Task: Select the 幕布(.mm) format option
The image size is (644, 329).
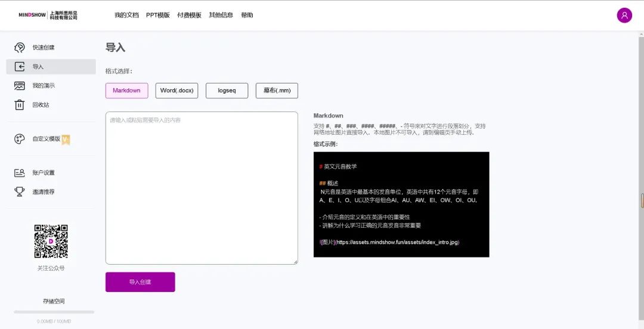Action: (x=277, y=91)
